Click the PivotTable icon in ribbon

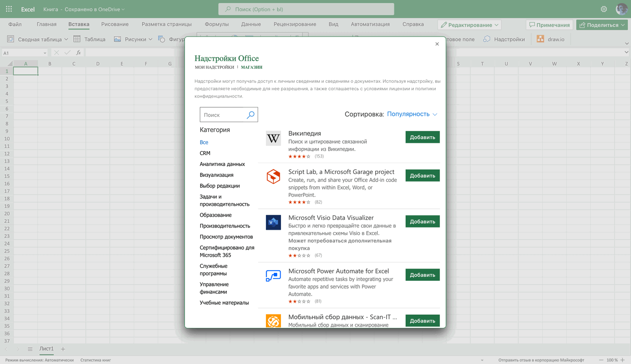click(11, 39)
